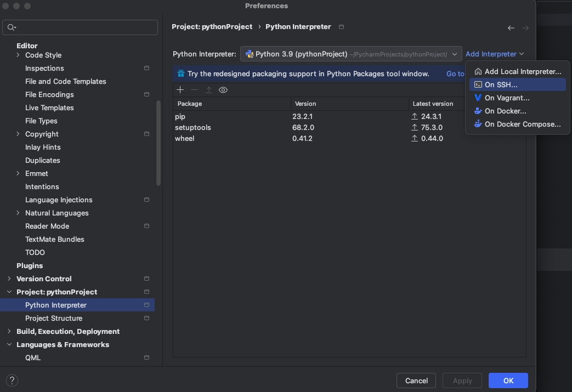Open the Plugins settings page

coord(30,265)
